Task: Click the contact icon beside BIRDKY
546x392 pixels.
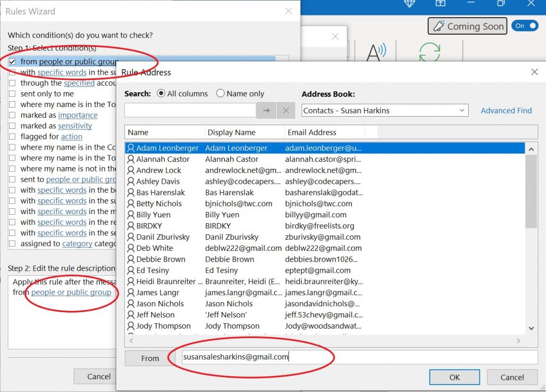Action: (x=130, y=226)
